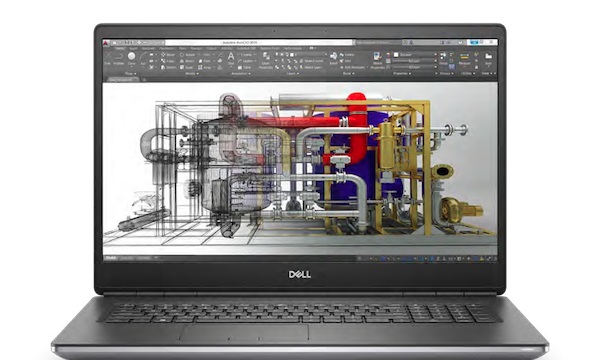Switch to the Home ribbon tab
600x360 pixels.
point(120,49)
